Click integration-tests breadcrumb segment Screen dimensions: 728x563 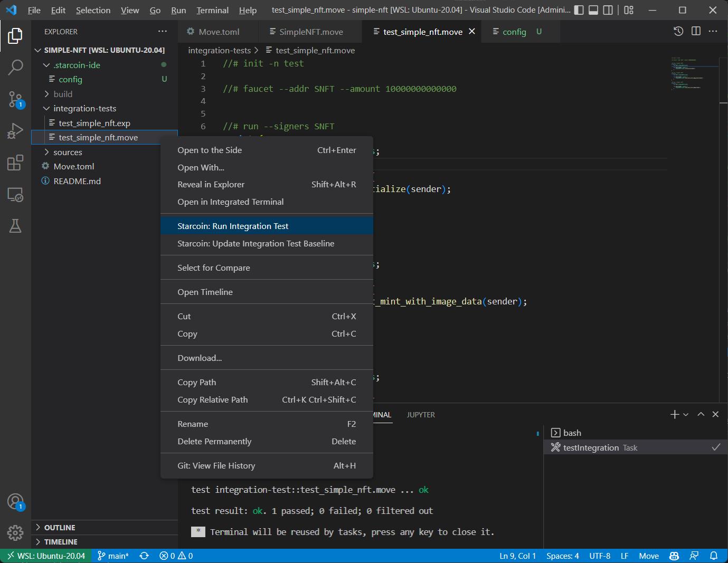pyautogui.click(x=220, y=50)
